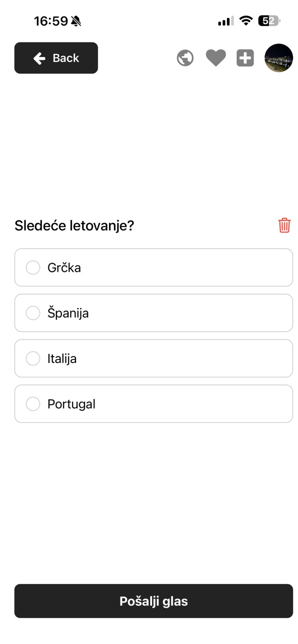Click the left arrow inside Back button
The height and width of the screenshot is (644, 298).
tap(39, 58)
